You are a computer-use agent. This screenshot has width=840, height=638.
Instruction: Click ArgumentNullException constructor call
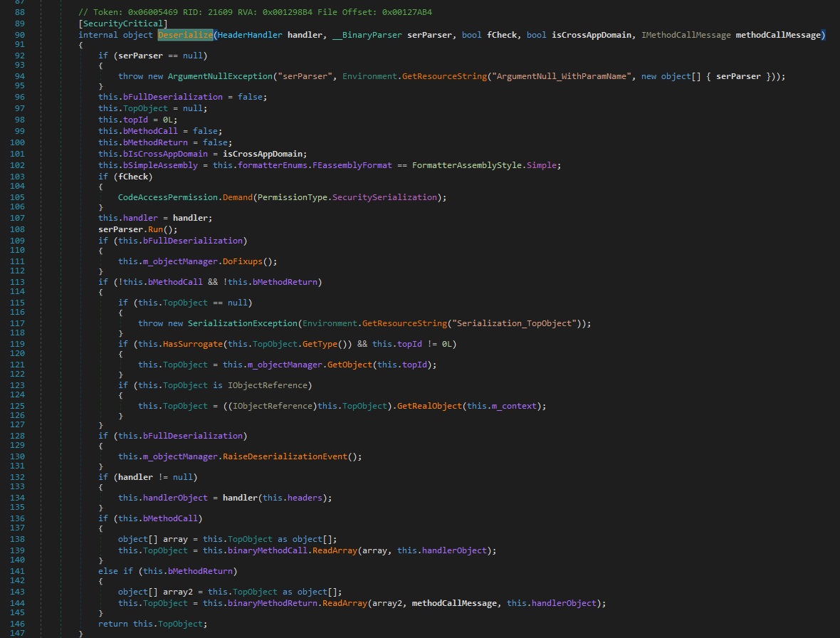click(x=220, y=76)
